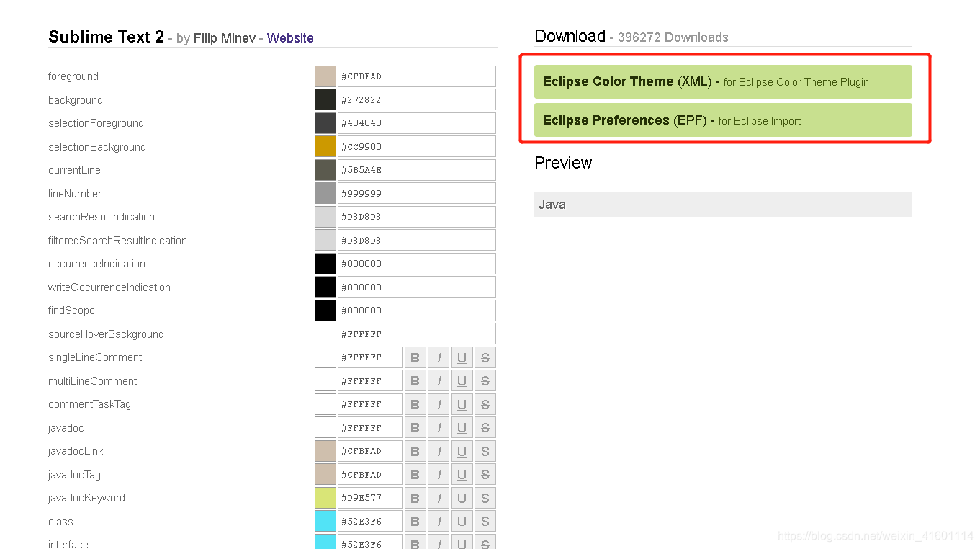This screenshot has height=549, width=980.
Task: Edit the searchResultIndication hex field
Action: pos(417,217)
